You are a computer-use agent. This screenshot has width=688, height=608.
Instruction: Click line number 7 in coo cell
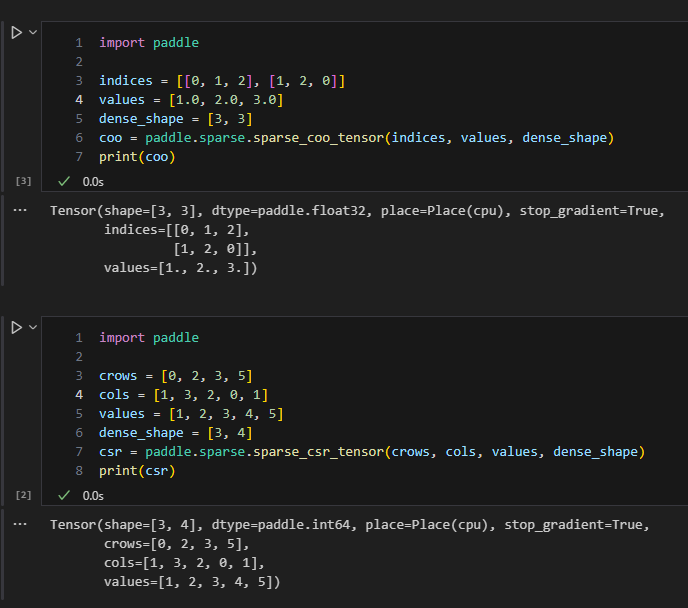click(x=79, y=157)
